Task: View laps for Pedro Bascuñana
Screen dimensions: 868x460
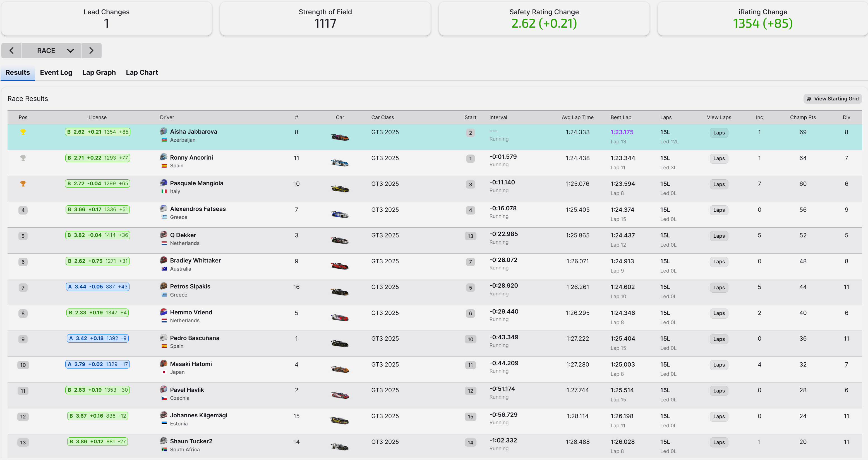Action: [x=718, y=339]
